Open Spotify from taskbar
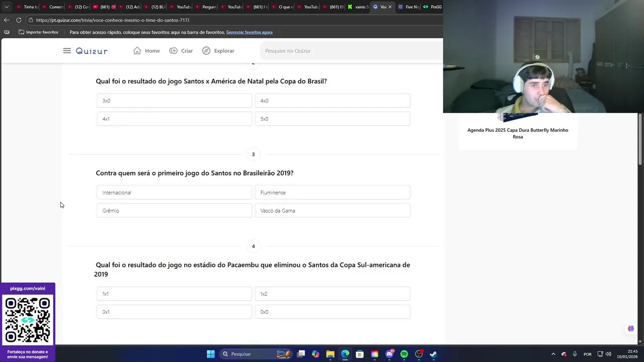Screen dimensions: 644x362 click(x=404, y=354)
